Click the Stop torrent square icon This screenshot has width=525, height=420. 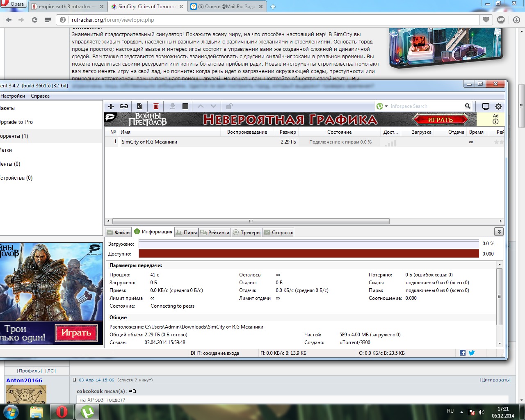pos(185,106)
